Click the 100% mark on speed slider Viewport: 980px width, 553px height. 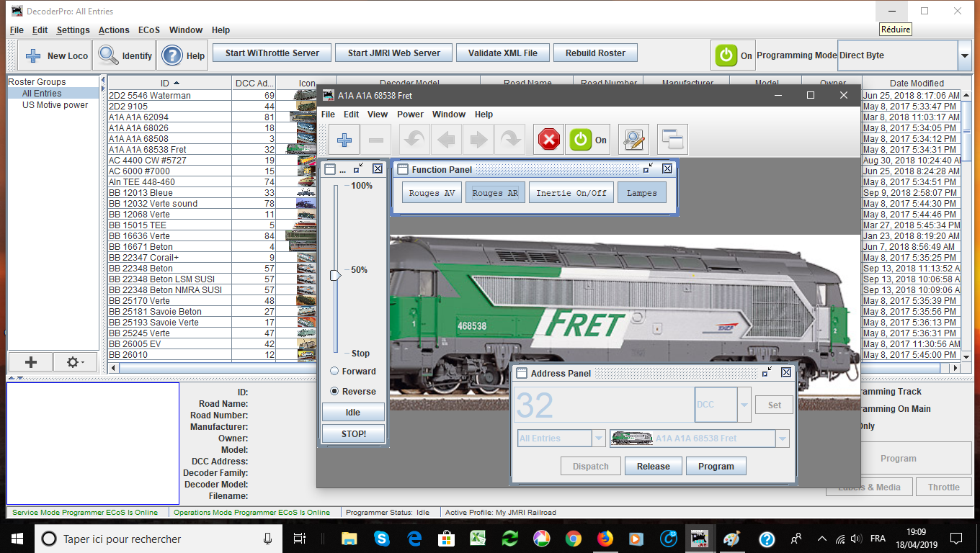click(x=361, y=186)
